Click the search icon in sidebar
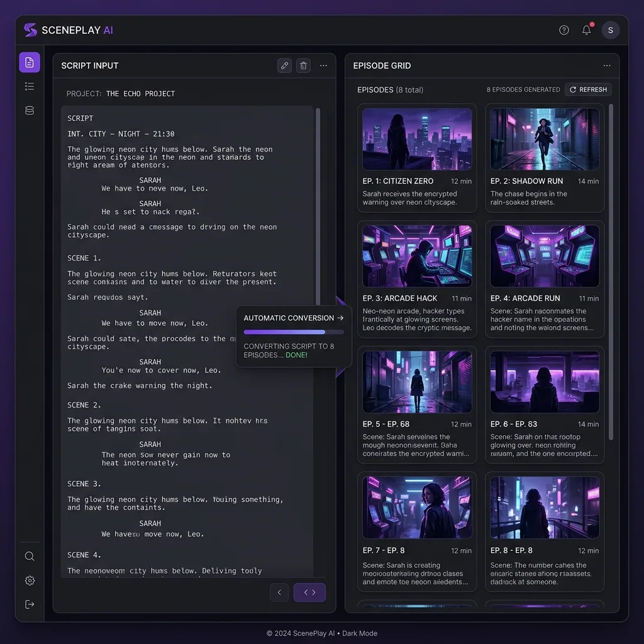Image resolution: width=644 pixels, height=644 pixels. click(x=30, y=557)
